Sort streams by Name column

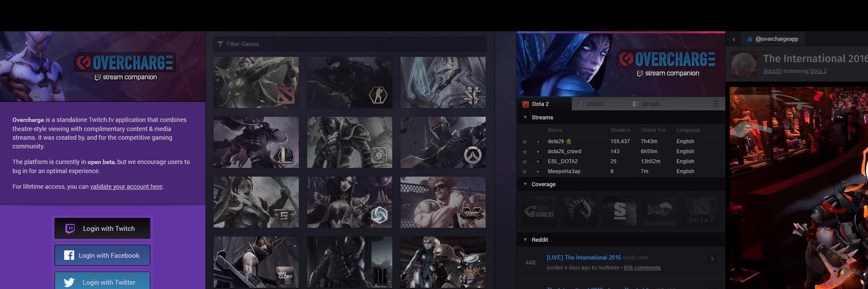tap(555, 130)
